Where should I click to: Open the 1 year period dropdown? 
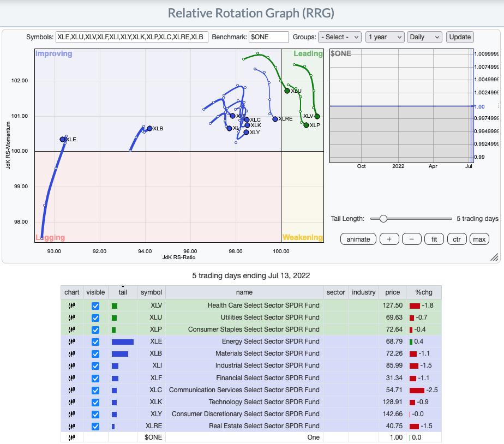tap(385, 37)
